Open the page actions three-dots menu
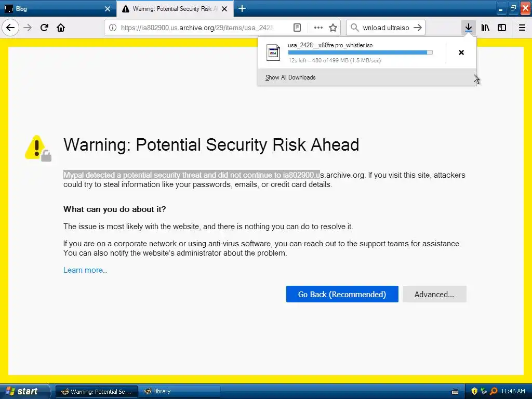 coord(318,28)
